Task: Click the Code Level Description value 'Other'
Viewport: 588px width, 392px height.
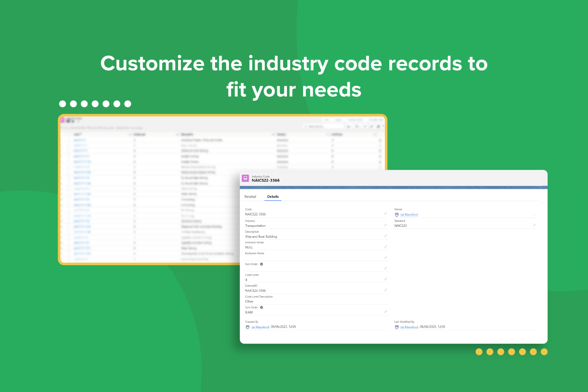Action: tap(249, 301)
